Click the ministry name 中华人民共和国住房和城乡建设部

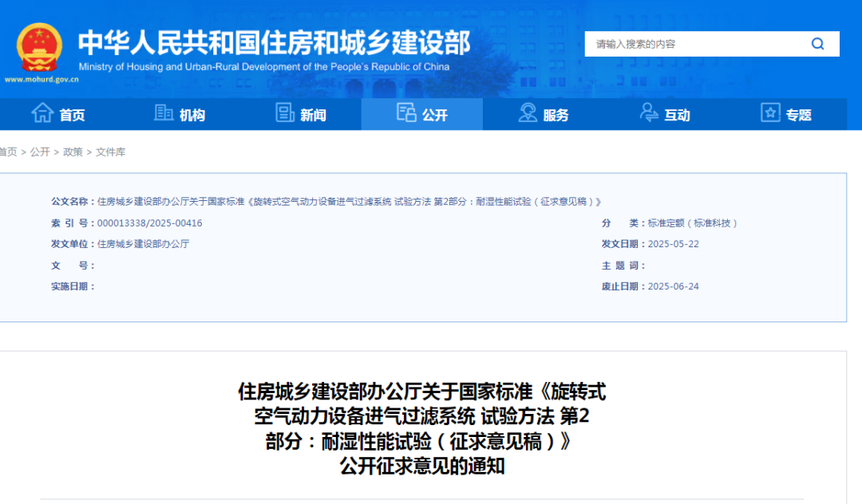[x=274, y=43]
